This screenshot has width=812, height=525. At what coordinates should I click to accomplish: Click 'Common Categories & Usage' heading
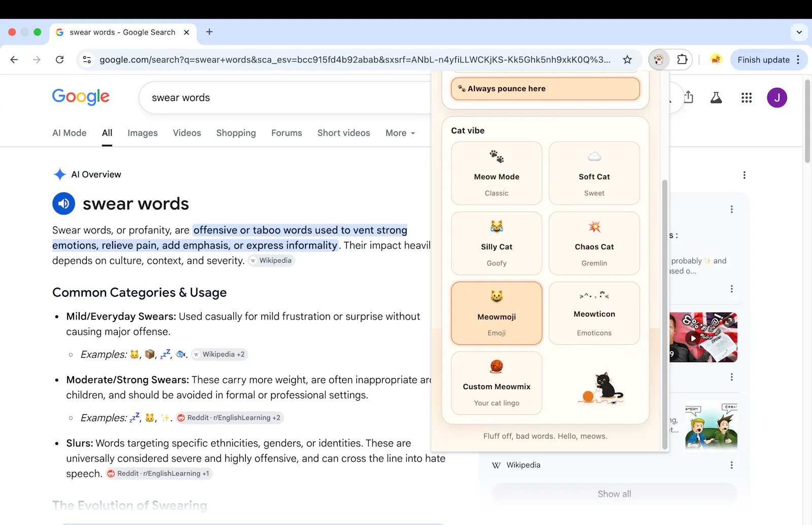[x=140, y=293]
